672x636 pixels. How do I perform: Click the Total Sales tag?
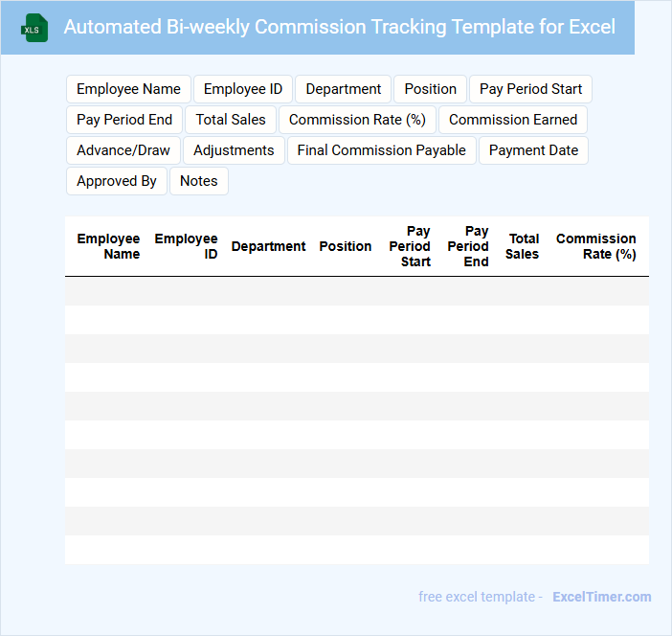pyautogui.click(x=231, y=120)
